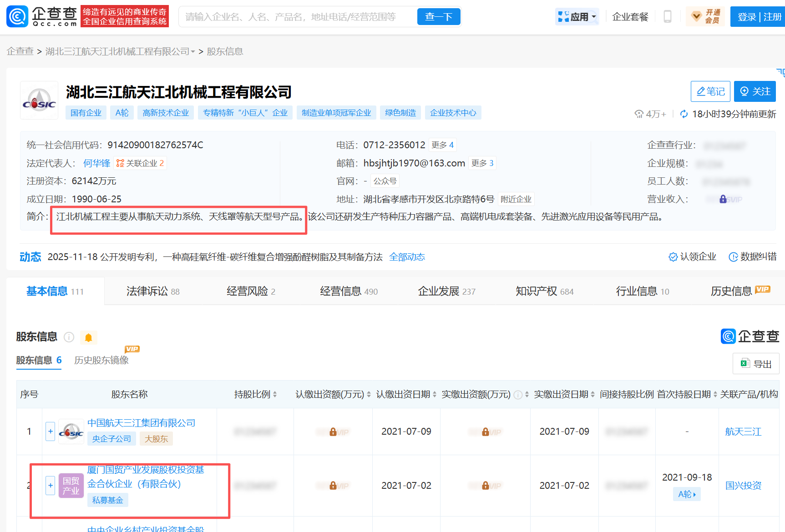Click the 央企子公司 tag
The height and width of the screenshot is (532, 785).
111,439
